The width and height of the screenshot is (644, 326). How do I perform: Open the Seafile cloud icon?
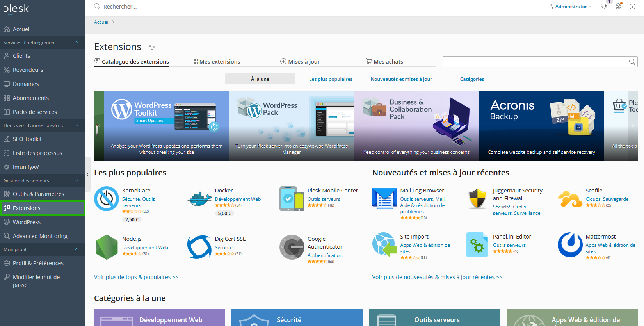[570, 199]
